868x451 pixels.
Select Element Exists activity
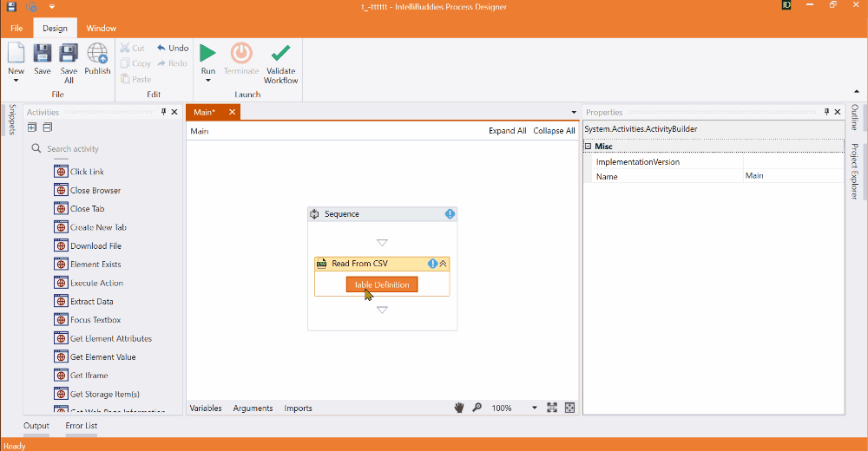(88, 265)
